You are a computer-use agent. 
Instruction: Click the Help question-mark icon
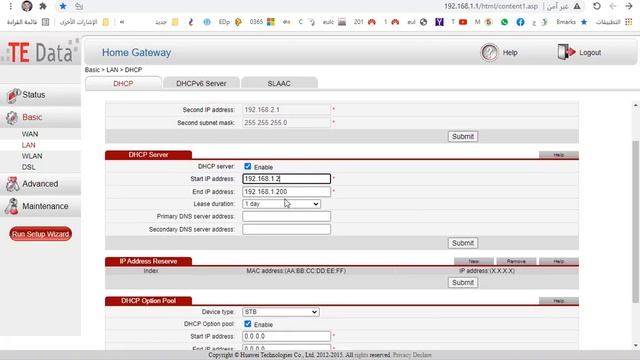click(x=489, y=52)
